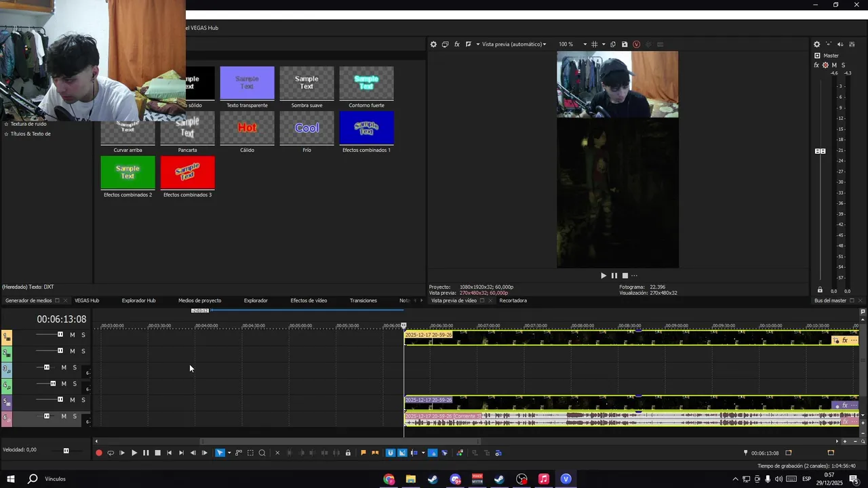The width and height of the screenshot is (868, 488).
Task: Solo audio track 6
Action: (75, 416)
